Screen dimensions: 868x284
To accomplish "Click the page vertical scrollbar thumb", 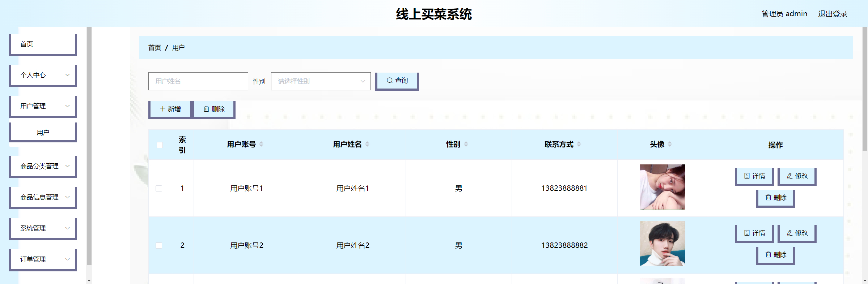I will [x=865, y=89].
